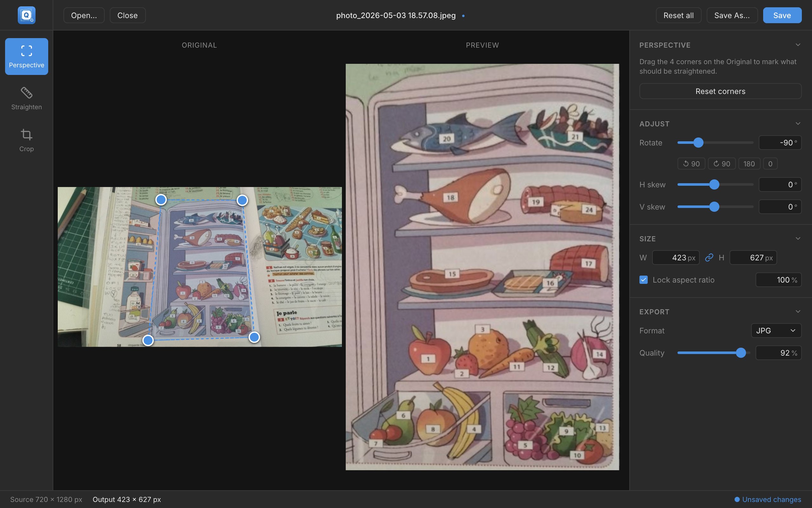Click Reset all
Screen dimensions: 812x508
click(678, 16)
